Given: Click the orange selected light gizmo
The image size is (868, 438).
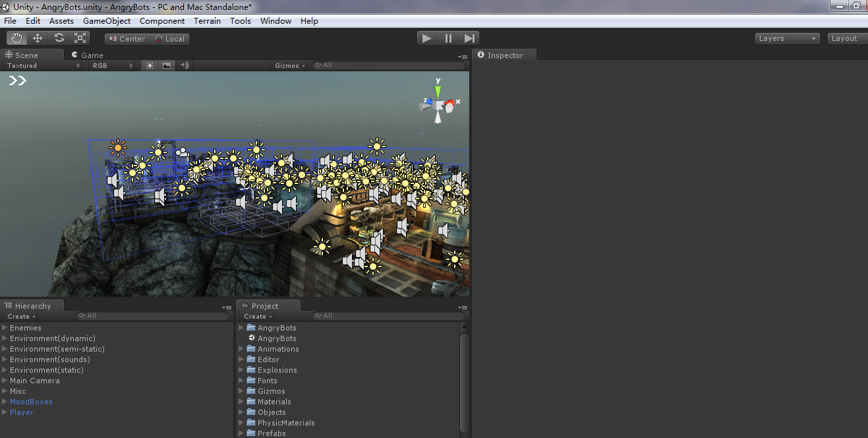Looking at the screenshot, I should pyautogui.click(x=118, y=147).
